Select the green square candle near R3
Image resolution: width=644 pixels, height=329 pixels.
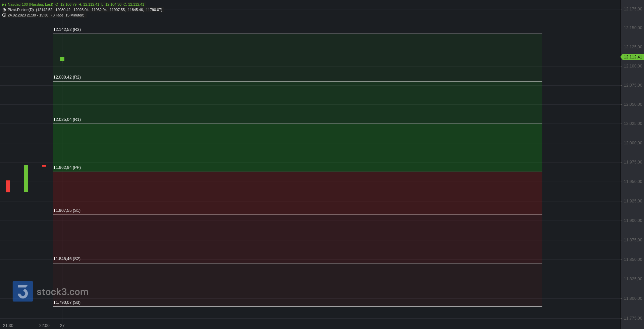[x=62, y=59]
